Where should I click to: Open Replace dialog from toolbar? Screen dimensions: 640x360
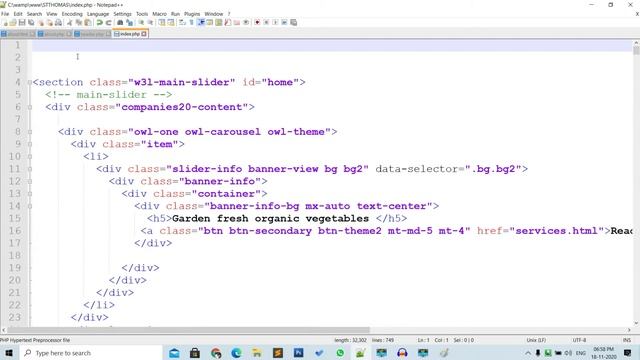point(129,22)
